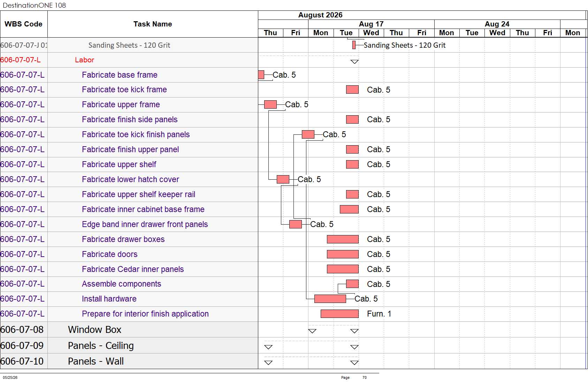
Task: Click the Panels - Ceiling summary row
Action: point(101,345)
